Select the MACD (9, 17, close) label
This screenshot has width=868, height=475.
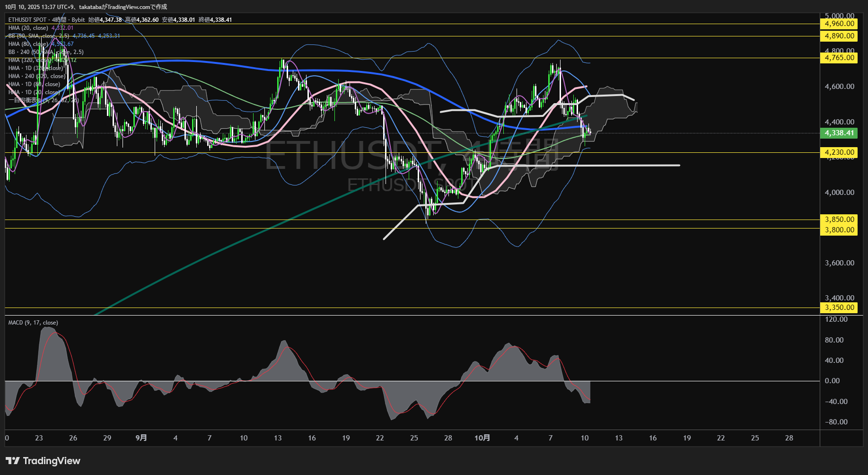point(33,323)
